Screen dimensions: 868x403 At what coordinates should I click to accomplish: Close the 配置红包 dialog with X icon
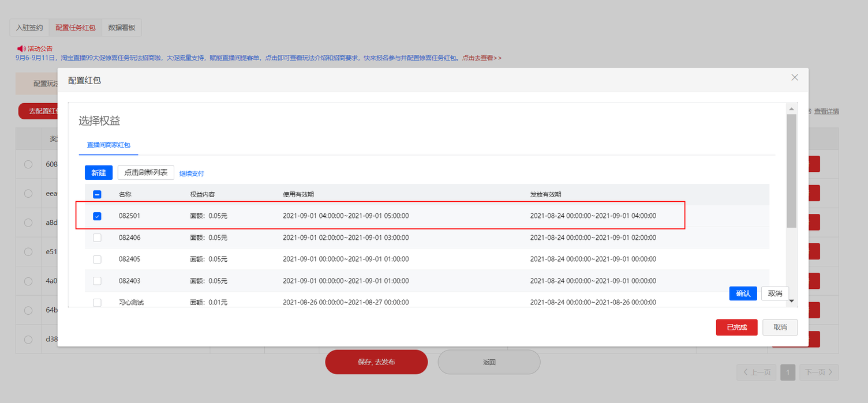(x=795, y=77)
